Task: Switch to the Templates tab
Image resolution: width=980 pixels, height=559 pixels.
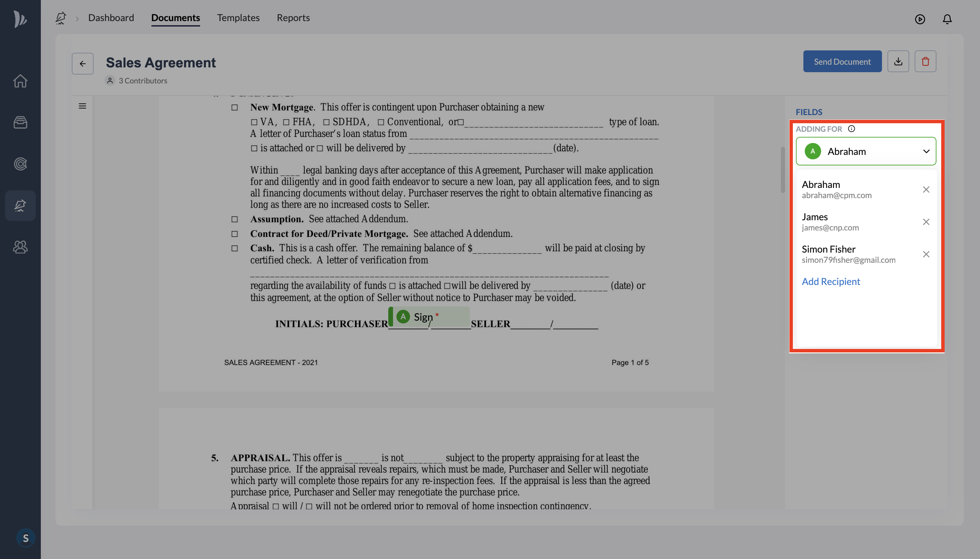Action: point(238,18)
